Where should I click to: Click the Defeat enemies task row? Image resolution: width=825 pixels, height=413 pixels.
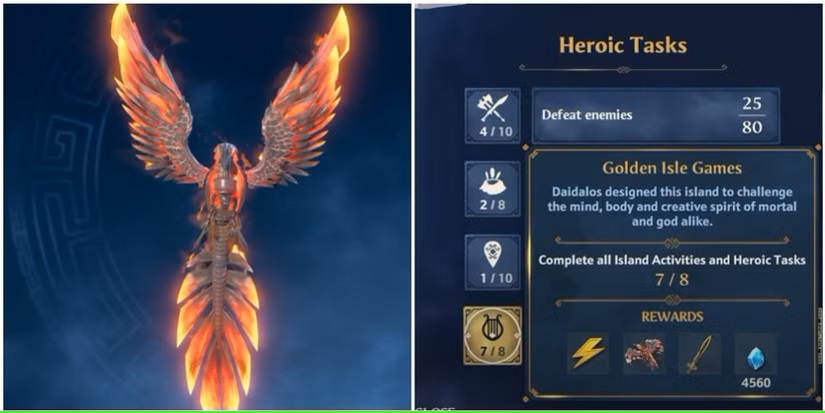tap(656, 116)
